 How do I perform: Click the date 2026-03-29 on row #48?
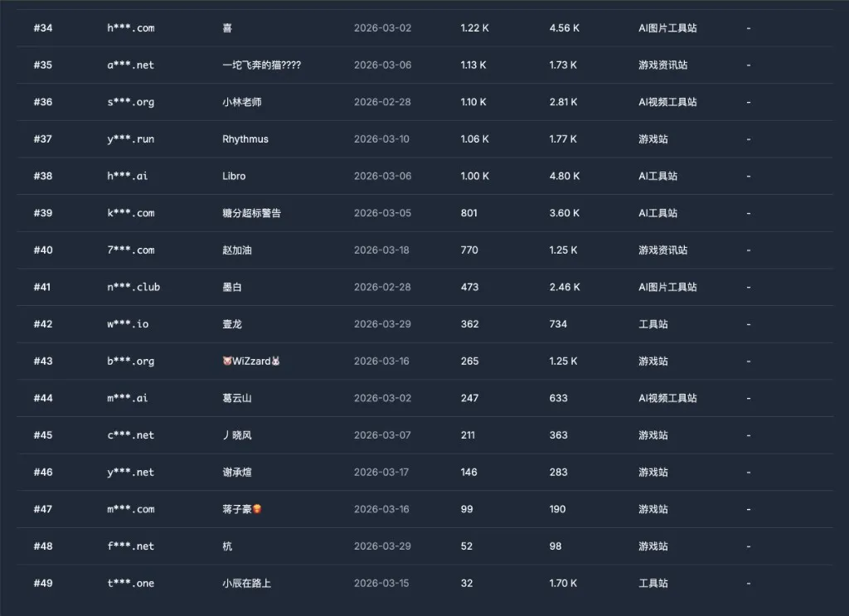pyautogui.click(x=382, y=546)
